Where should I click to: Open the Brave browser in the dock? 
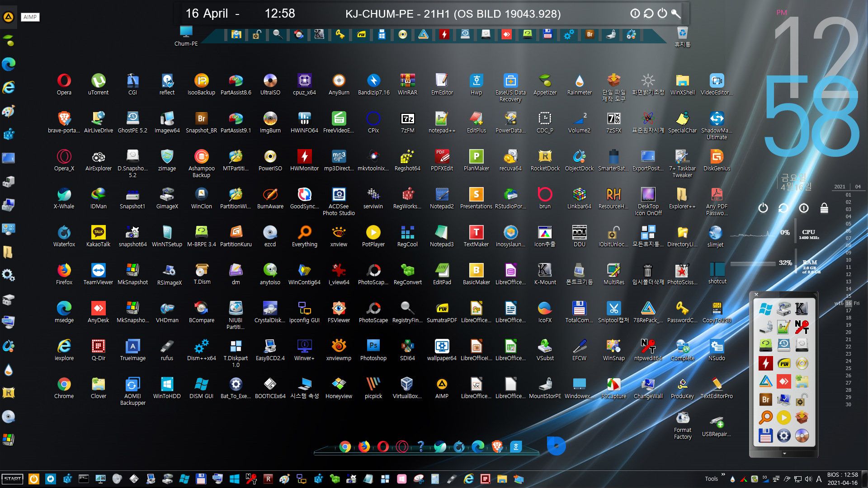[x=497, y=446]
